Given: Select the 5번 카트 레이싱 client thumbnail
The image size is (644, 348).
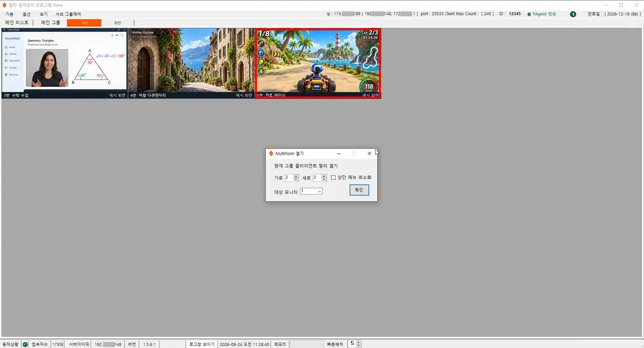Looking at the screenshot, I should pyautogui.click(x=318, y=63).
